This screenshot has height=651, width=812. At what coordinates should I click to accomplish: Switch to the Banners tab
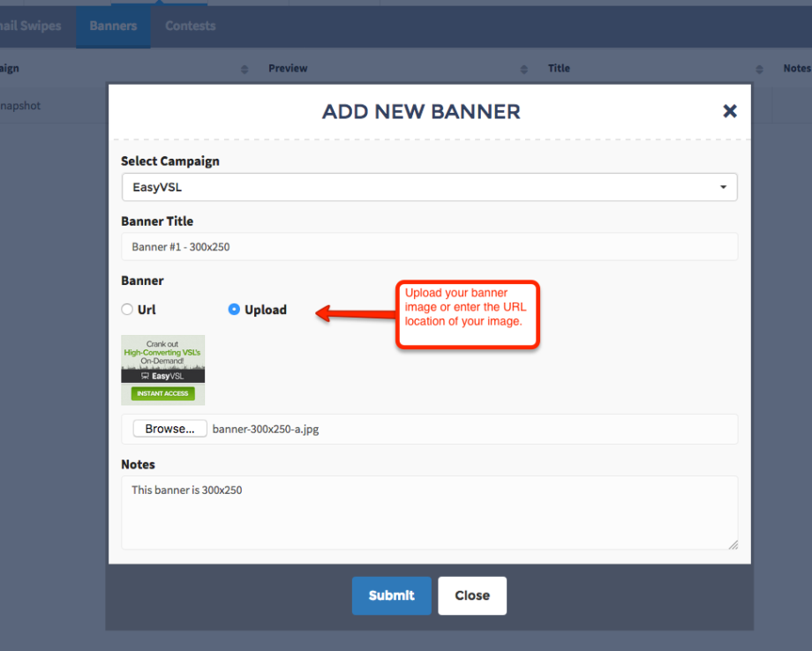click(x=113, y=26)
